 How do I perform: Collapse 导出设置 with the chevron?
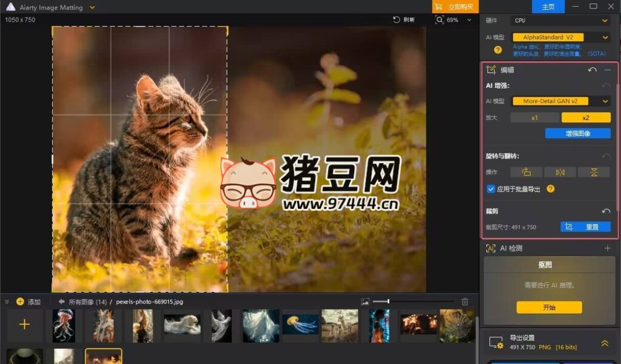604,342
